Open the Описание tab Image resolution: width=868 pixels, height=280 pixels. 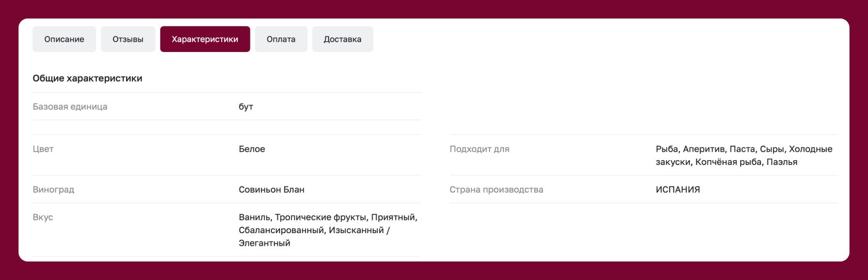(64, 39)
